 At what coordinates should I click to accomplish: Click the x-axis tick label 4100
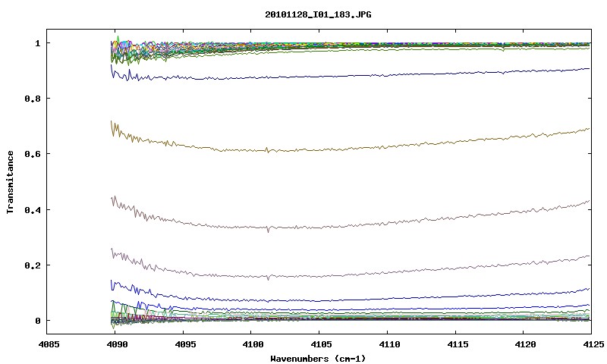253,344
